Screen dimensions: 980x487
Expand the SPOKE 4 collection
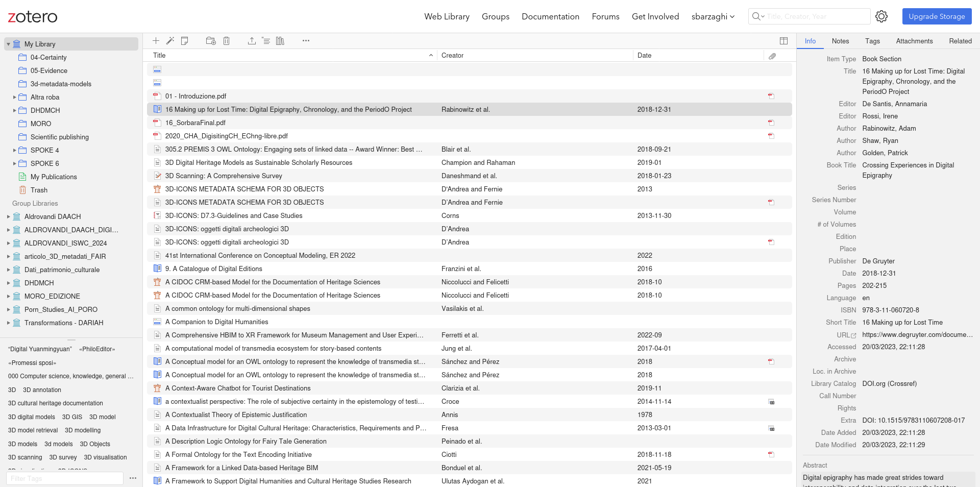pos(14,151)
